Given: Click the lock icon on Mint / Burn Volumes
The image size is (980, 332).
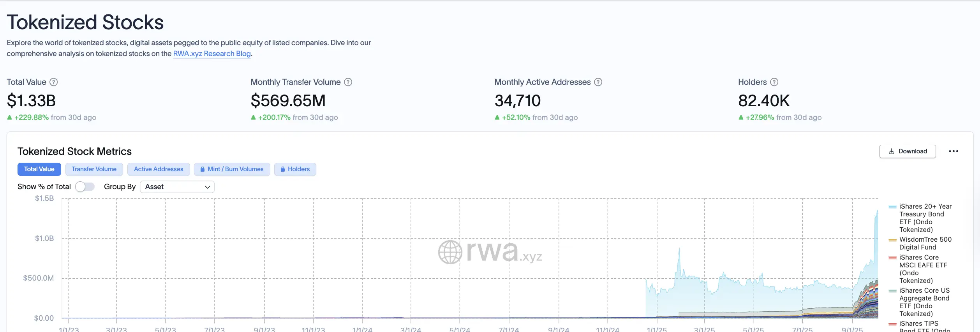Looking at the screenshot, I should tap(203, 169).
